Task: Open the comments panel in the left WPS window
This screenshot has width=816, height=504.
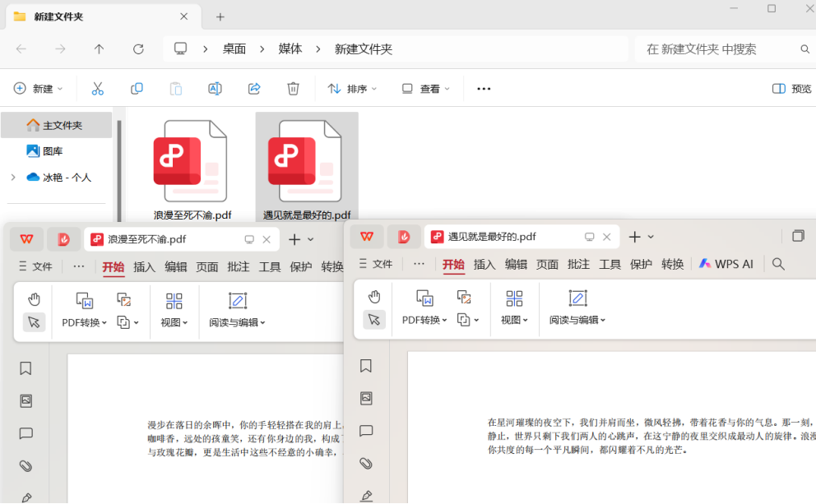Action: 25,433
